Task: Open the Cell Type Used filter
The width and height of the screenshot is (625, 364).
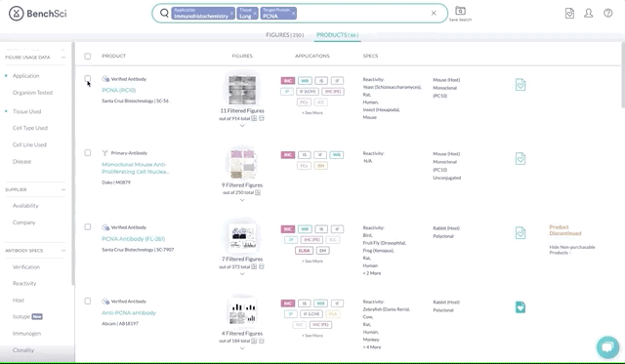Action: point(30,128)
